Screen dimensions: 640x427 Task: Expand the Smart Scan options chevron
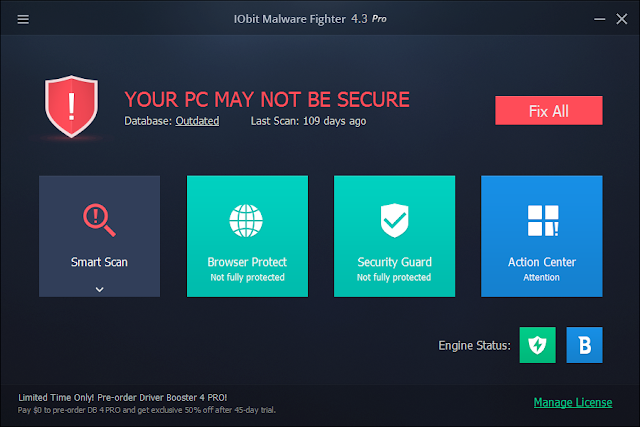pos(99,288)
